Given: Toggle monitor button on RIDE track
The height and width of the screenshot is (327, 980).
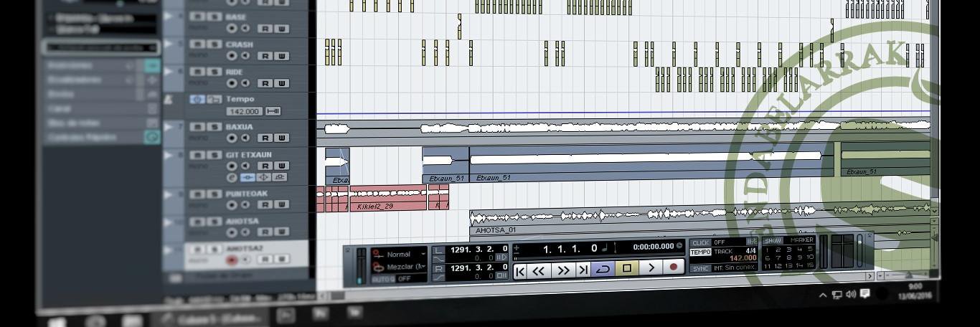Looking at the screenshot, I should click(245, 83).
